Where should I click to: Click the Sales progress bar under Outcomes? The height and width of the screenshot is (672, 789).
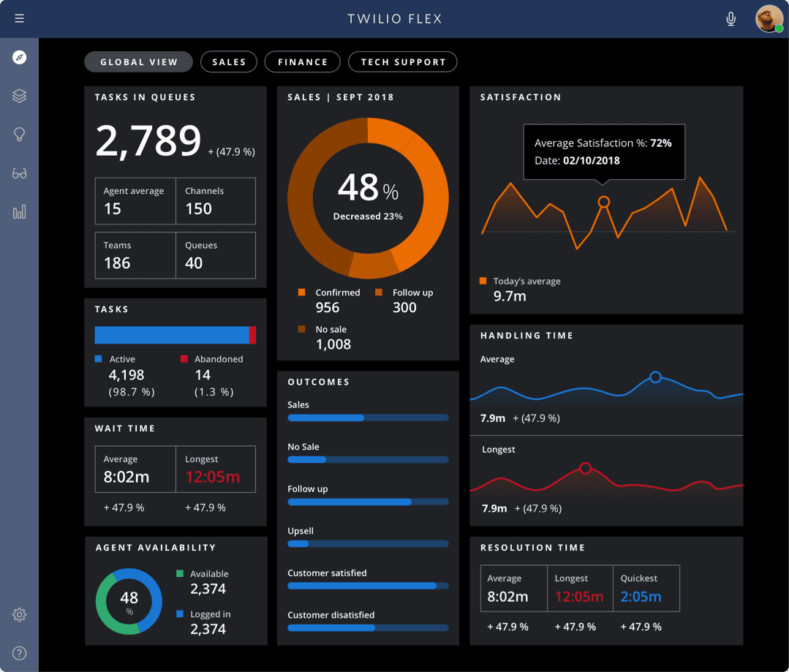(368, 418)
